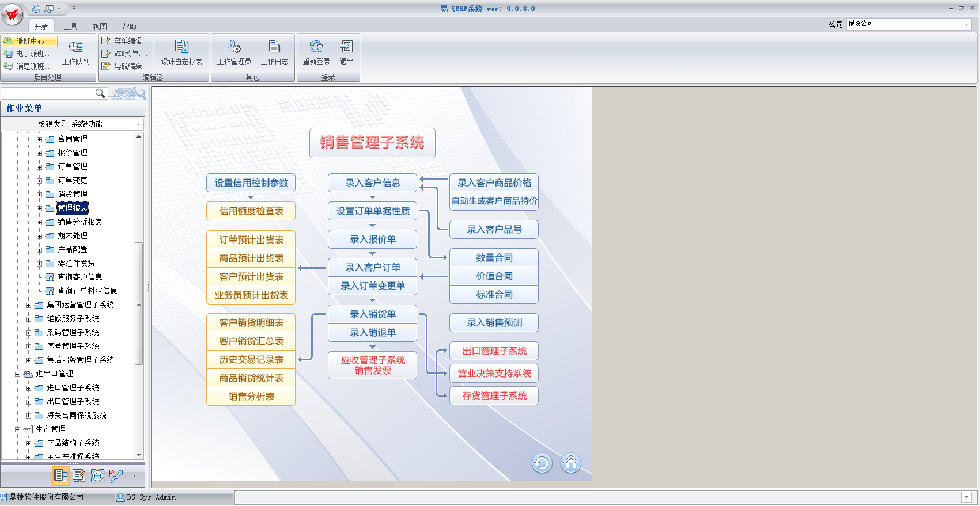Click 设置信用控制参数 button

tap(251, 182)
